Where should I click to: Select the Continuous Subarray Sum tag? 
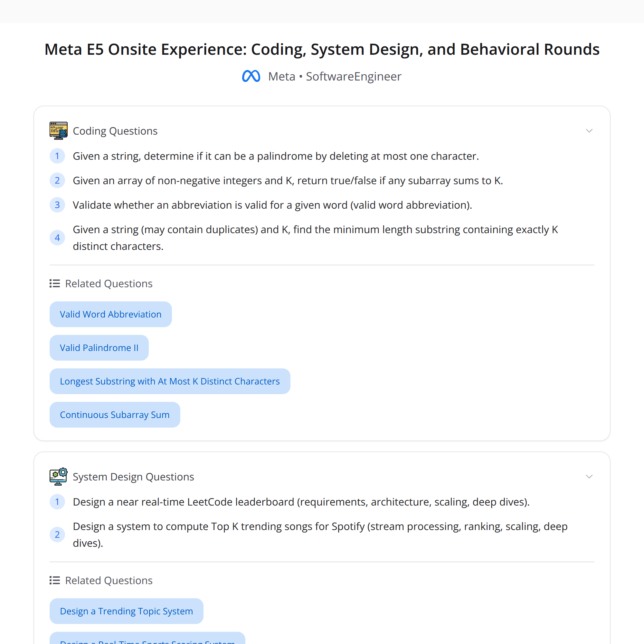115,415
